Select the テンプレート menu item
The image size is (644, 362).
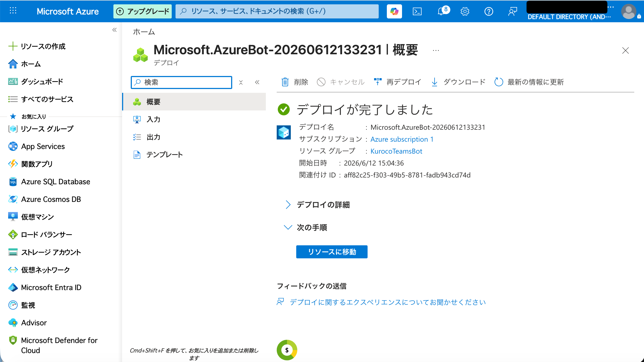(194, 155)
